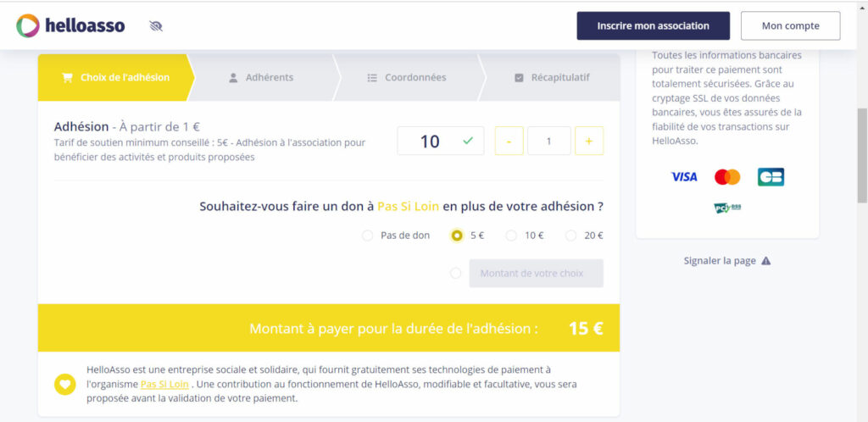This screenshot has height=422, width=868.
Task: Click the warning triangle next to Signaler la page
Action: point(766,261)
